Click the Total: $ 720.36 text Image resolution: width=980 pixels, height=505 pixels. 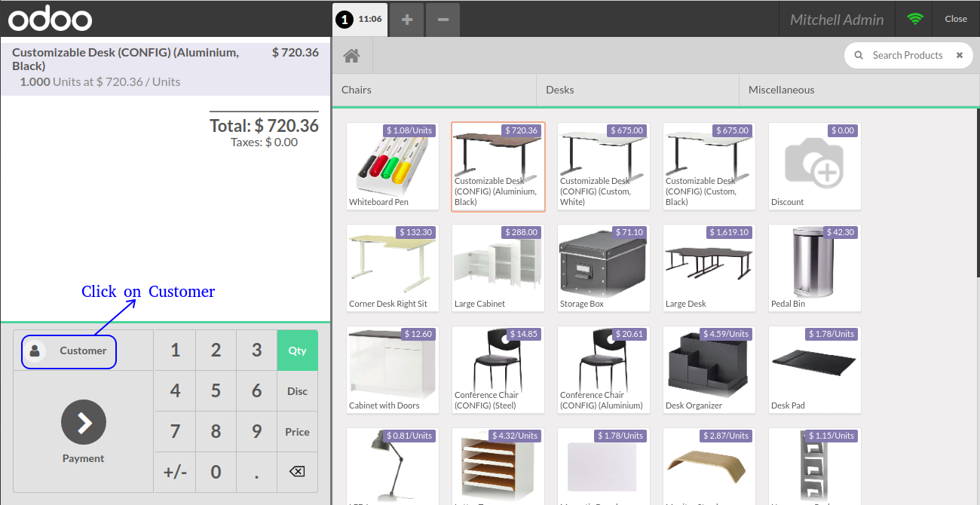click(264, 125)
